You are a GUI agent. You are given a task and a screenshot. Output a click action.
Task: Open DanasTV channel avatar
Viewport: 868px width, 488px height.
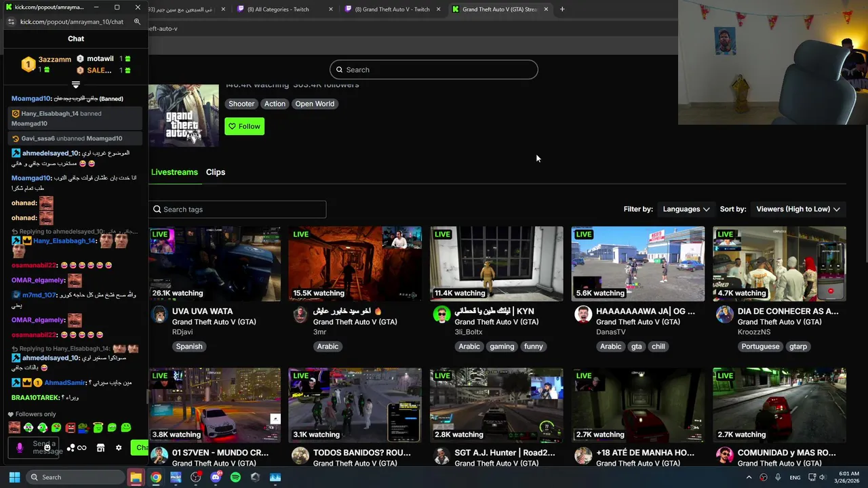coord(583,314)
